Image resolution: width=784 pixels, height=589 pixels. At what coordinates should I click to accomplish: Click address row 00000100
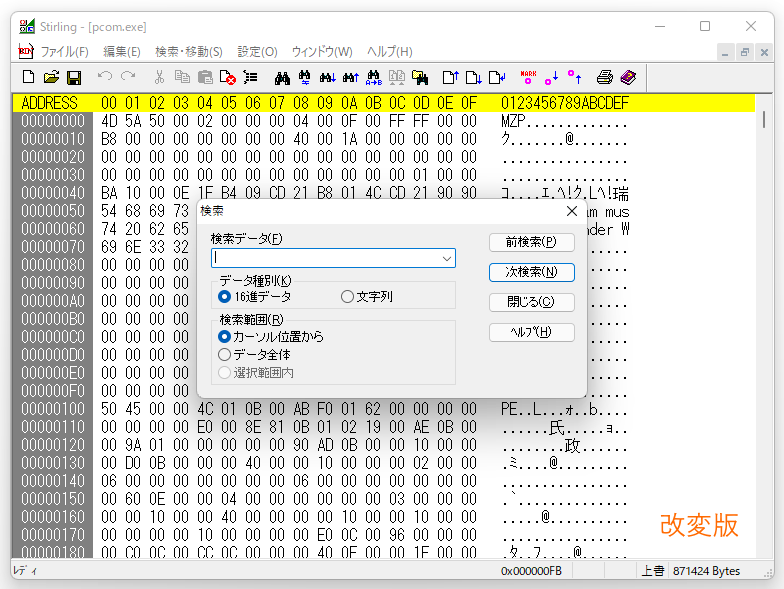coord(53,409)
